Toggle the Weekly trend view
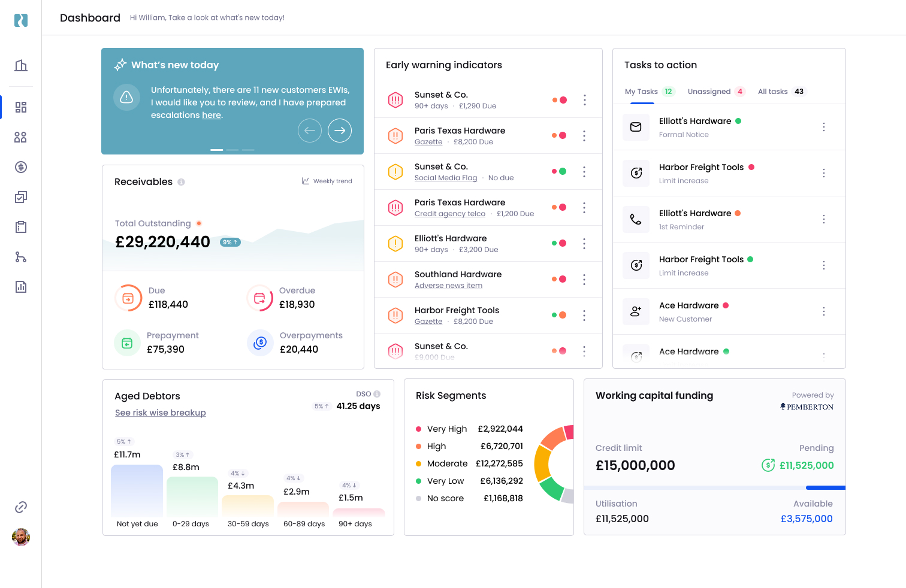Viewport: 906px width, 588px height. click(327, 181)
